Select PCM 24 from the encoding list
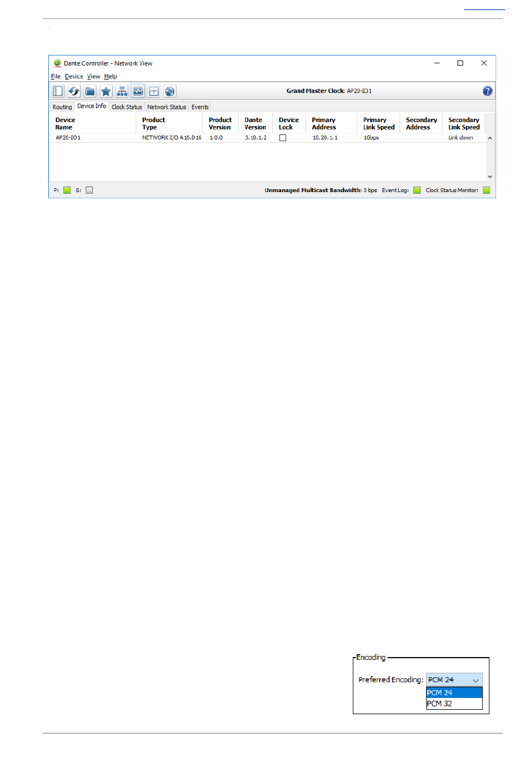532x759 pixels. [x=454, y=692]
